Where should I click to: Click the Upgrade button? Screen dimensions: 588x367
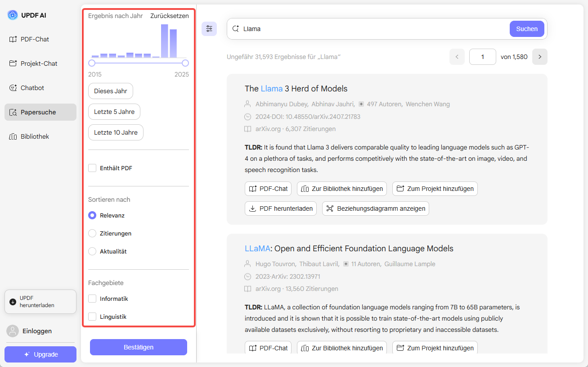click(40, 354)
